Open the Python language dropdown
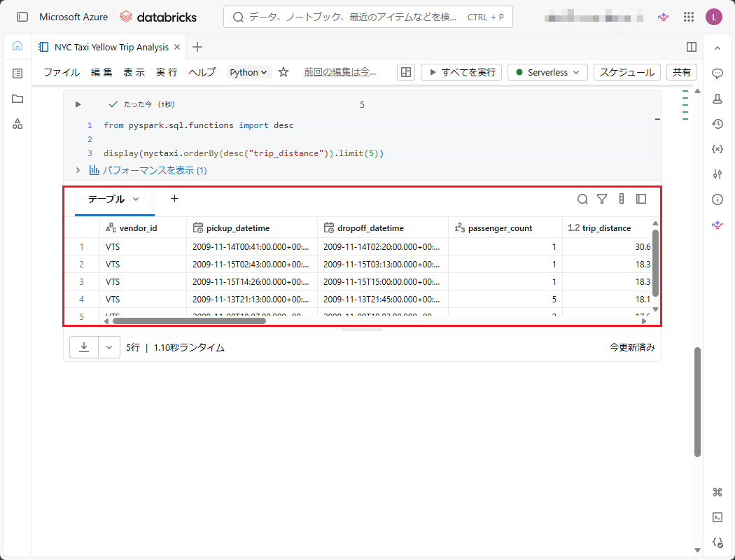 (x=249, y=72)
